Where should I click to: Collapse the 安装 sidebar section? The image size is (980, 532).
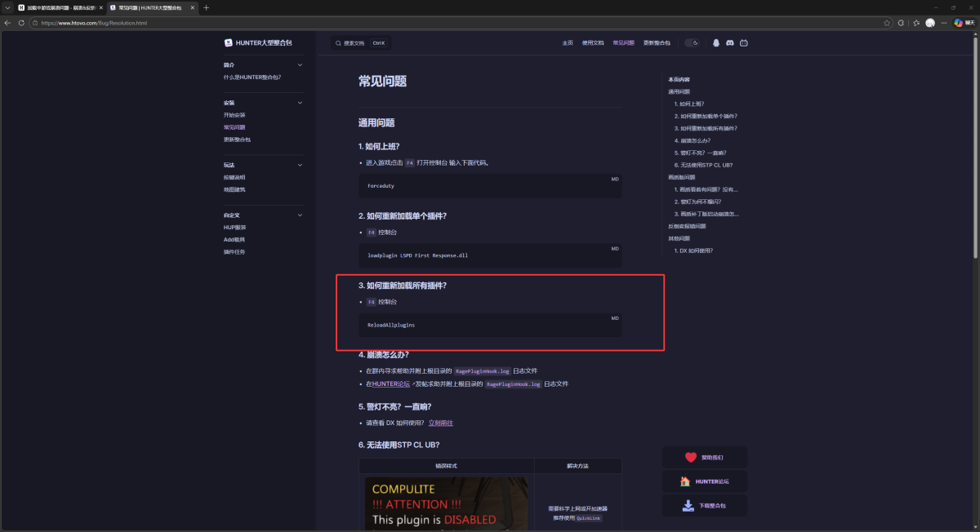pyautogui.click(x=300, y=103)
